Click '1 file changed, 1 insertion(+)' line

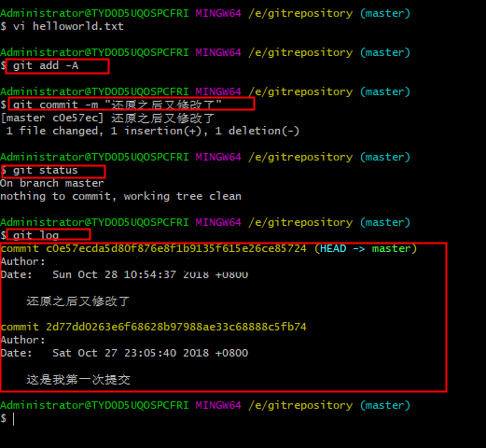click(152, 131)
